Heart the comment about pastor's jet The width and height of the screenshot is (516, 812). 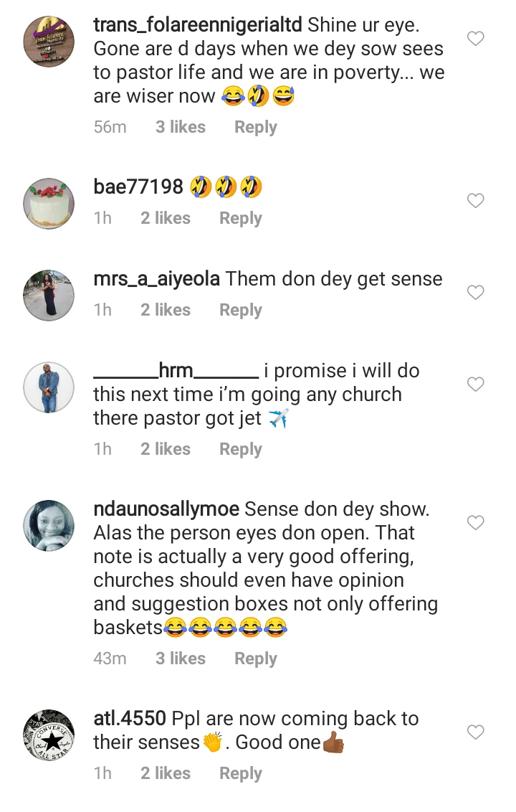476,384
